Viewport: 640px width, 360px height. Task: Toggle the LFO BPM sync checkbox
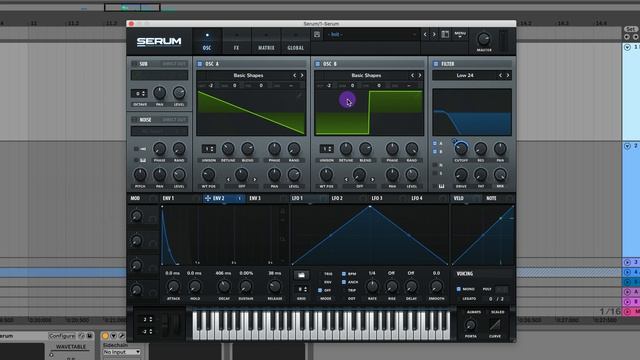click(x=344, y=274)
